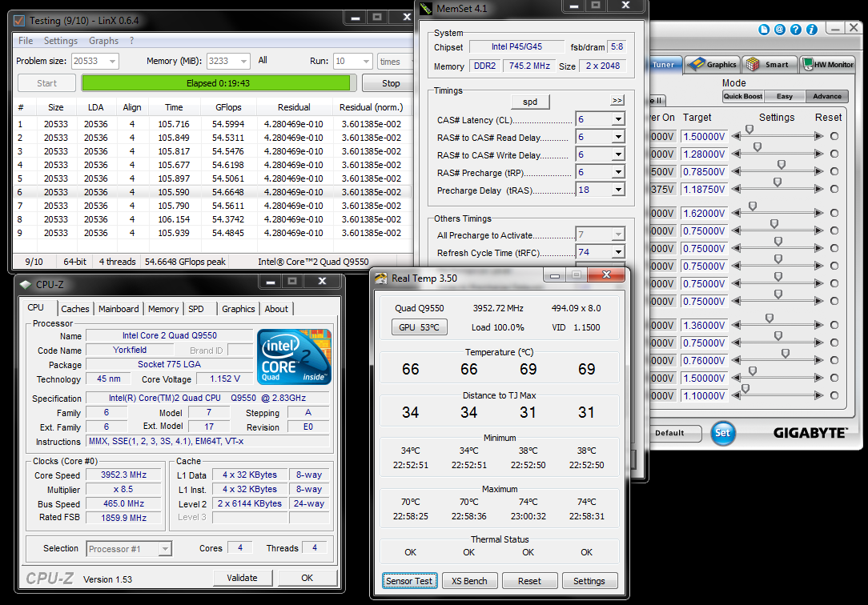Select the Reset radio for the 1.10000V row
The image size is (868, 605).
(x=834, y=396)
